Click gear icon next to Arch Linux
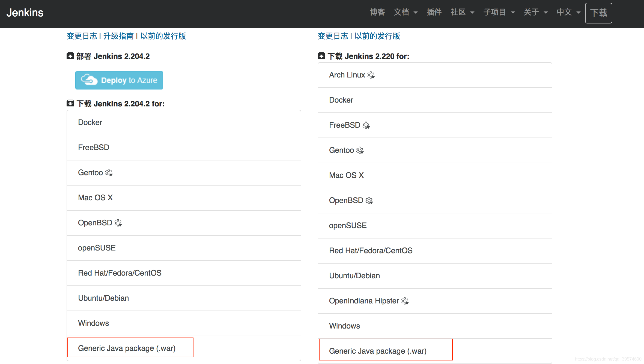This screenshot has height=364, width=644. (371, 75)
